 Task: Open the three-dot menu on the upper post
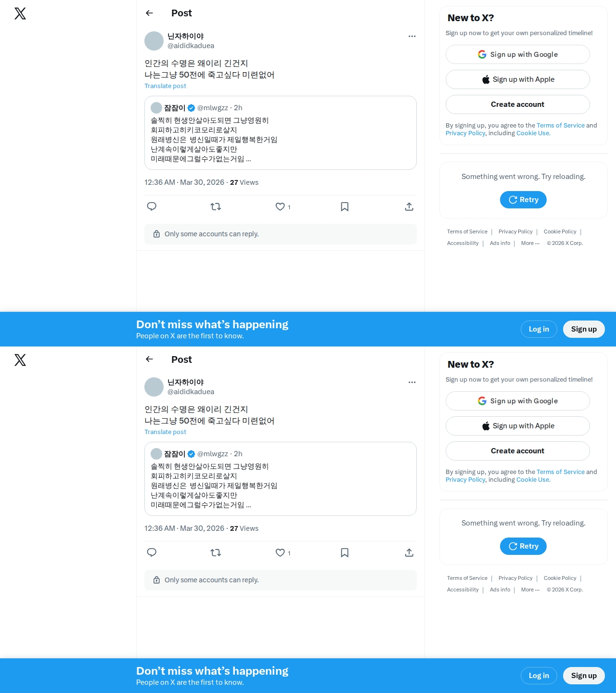pyautogui.click(x=412, y=36)
